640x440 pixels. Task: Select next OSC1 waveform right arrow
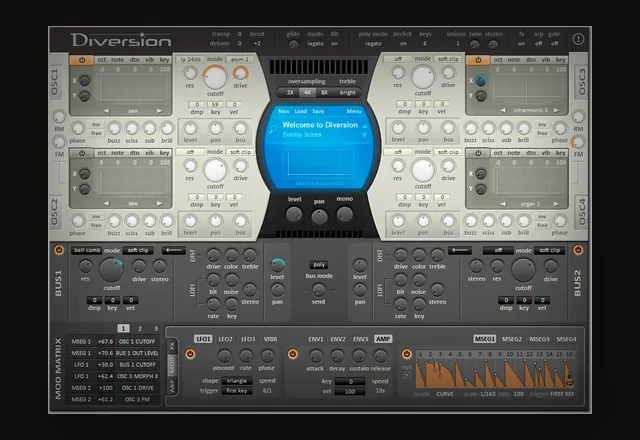click(160, 111)
